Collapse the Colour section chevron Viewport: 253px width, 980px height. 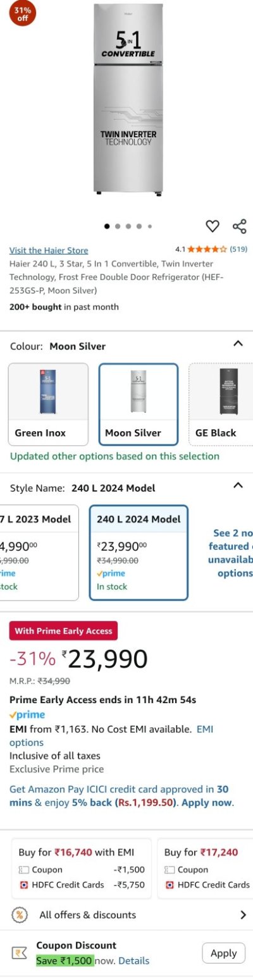click(238, 344)
